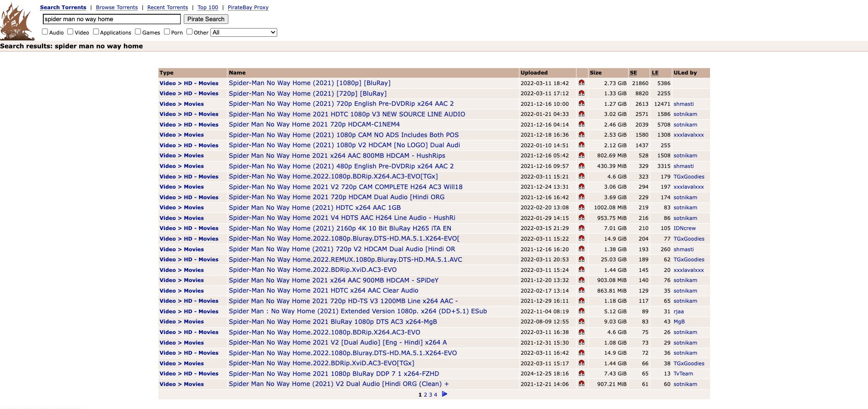This screenshot has width=868, height=409.
Task: Open IDNcrew uploader link
Action: point(685,228)
